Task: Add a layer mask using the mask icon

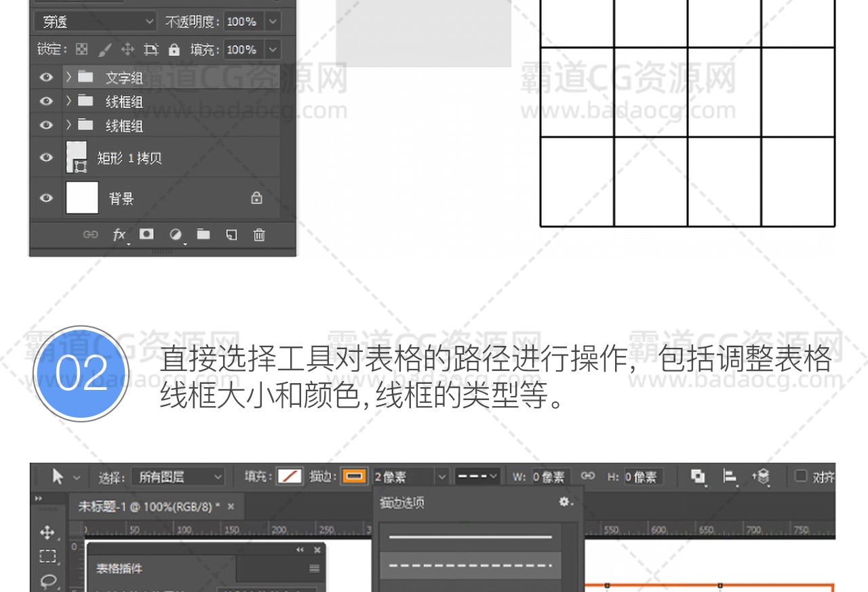Action: point(146,235)
